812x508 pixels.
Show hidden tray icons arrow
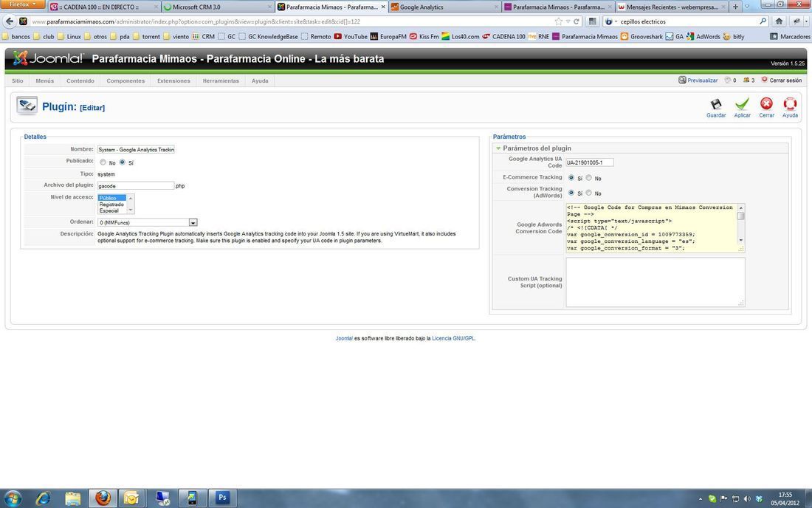pyautogui.click(x=700, y=499)
